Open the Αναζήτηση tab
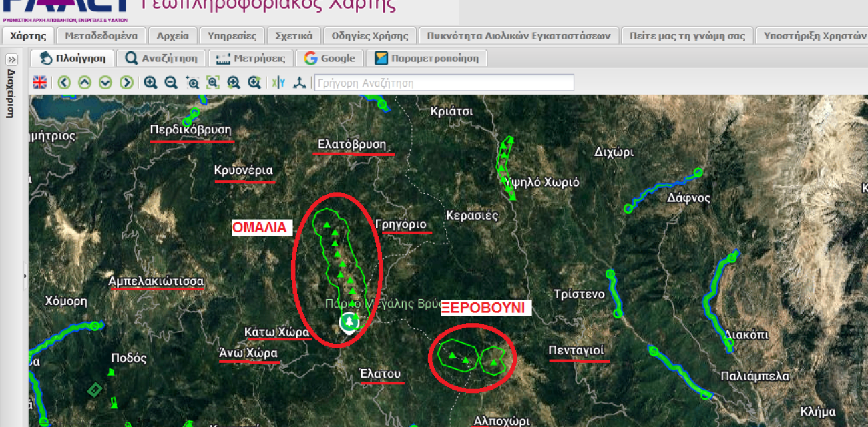This screenshot has width=868, height=427. (162, 59)
